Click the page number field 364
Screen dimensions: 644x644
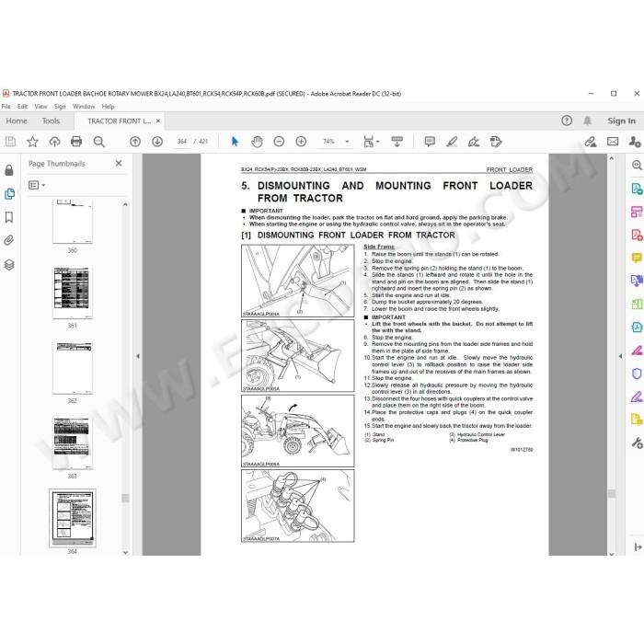click(x=182, y=142)
